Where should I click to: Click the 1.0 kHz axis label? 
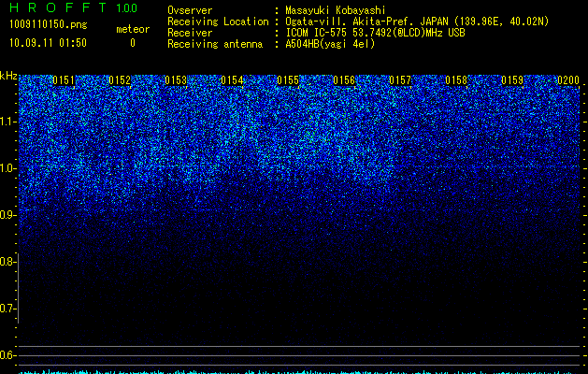pyautogui.click(x=7, y=168)
